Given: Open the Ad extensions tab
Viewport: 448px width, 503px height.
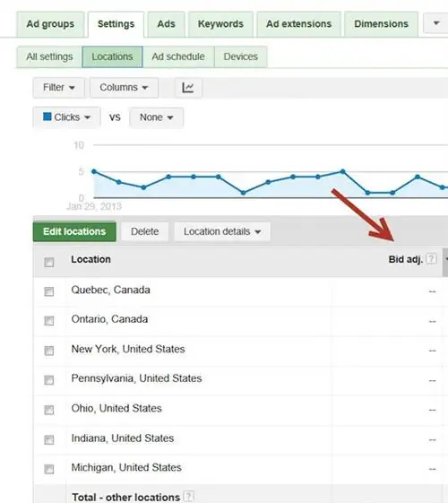Looking at the screenshot, I should [x=298, y=24].
